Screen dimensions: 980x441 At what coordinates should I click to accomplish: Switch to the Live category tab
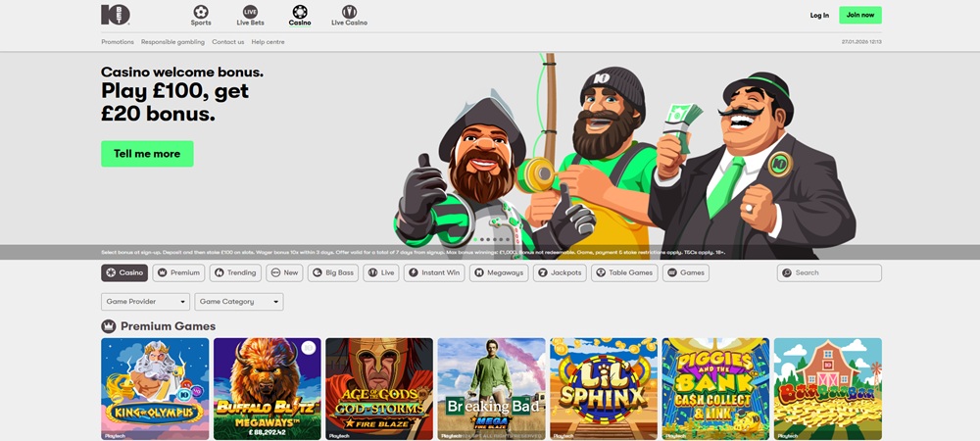point(380,273)
